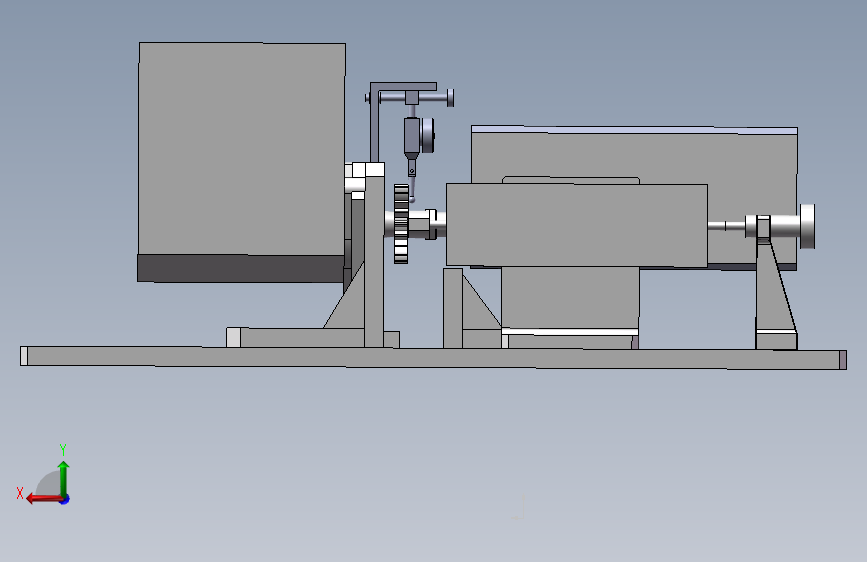
Task: Select the spur gear on the shaft
Action: (401, 223)
